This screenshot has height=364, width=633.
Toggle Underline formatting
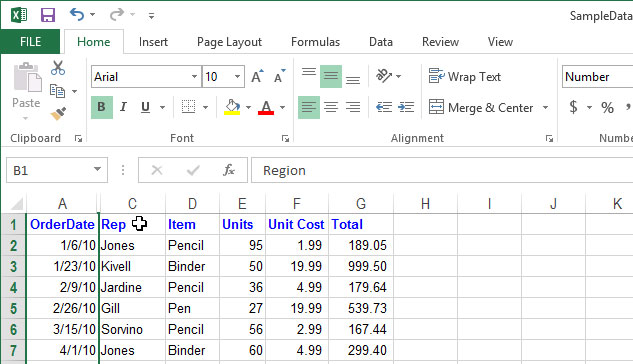[x=145, y=107]
